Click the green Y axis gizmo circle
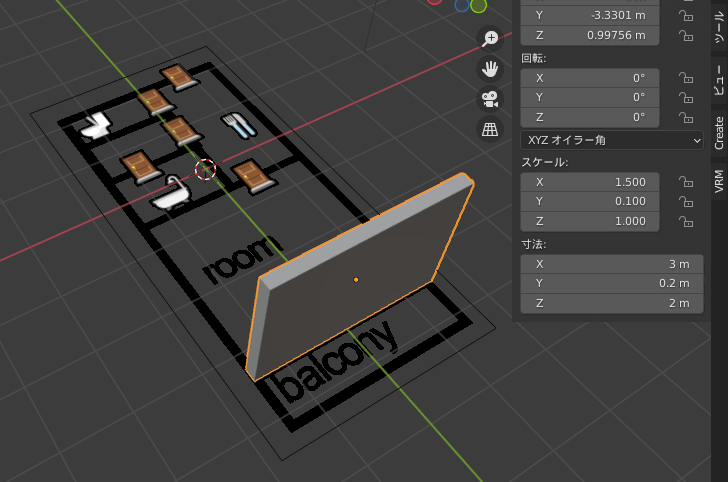The image size is (728, 482). point(479,5)
